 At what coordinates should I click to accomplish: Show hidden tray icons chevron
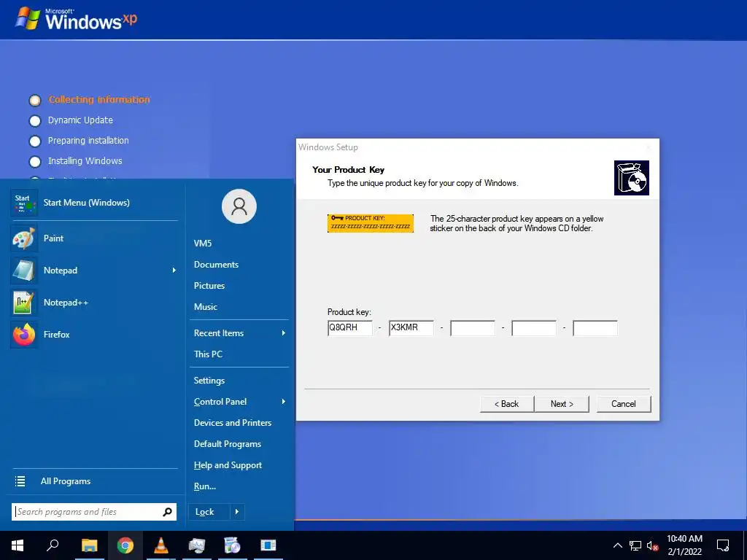(x=617, y=545)
